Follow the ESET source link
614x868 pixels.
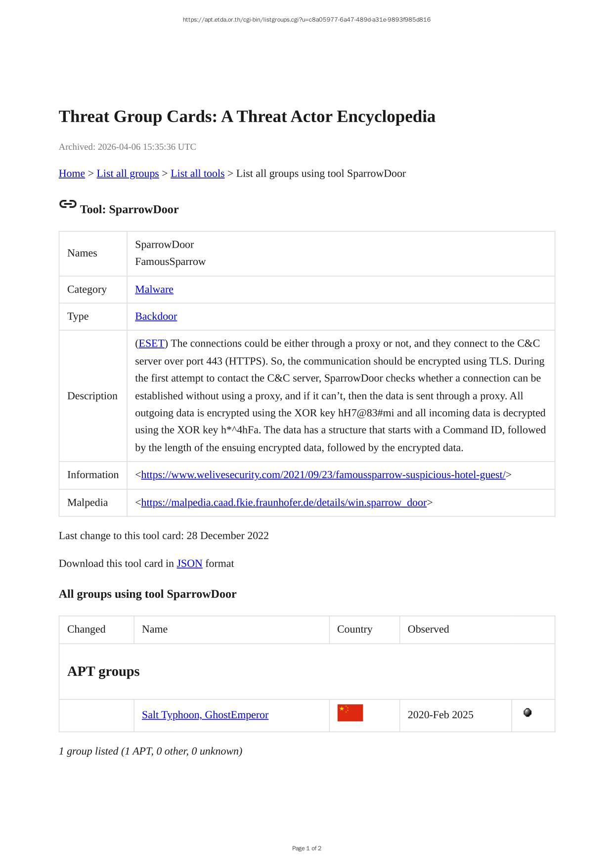(x=151, y=344)
